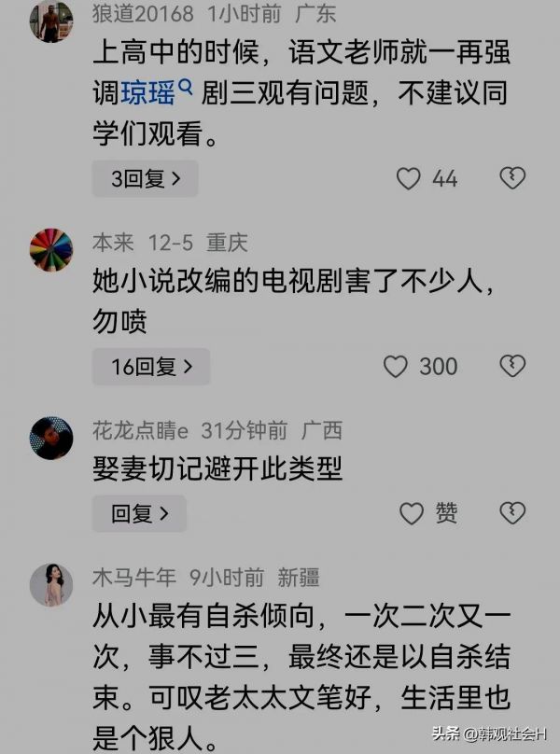Viewport: 560px width, 754px height.
Task: Open the 琼瑶 highlighted keyword link
Action: [147, 92]
